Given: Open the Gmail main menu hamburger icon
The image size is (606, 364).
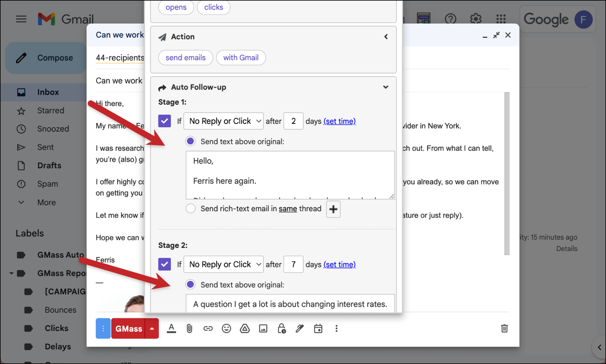Looking at the screenshot, I should tap(21, 19).
